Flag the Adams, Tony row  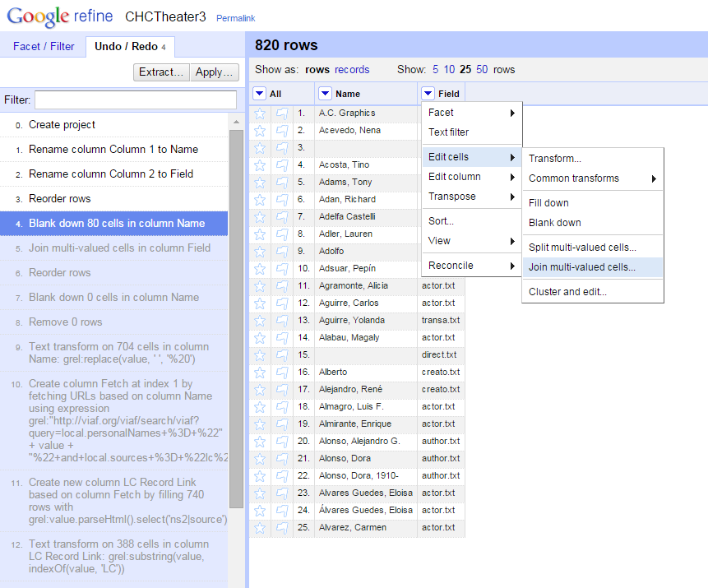[x=282, y=183]
